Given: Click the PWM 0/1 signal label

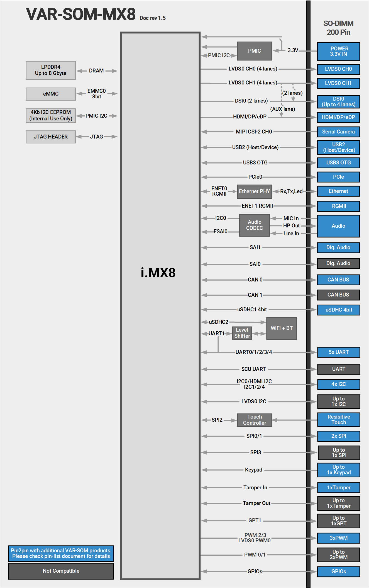Looking at the screenshot, I should 255,555.
